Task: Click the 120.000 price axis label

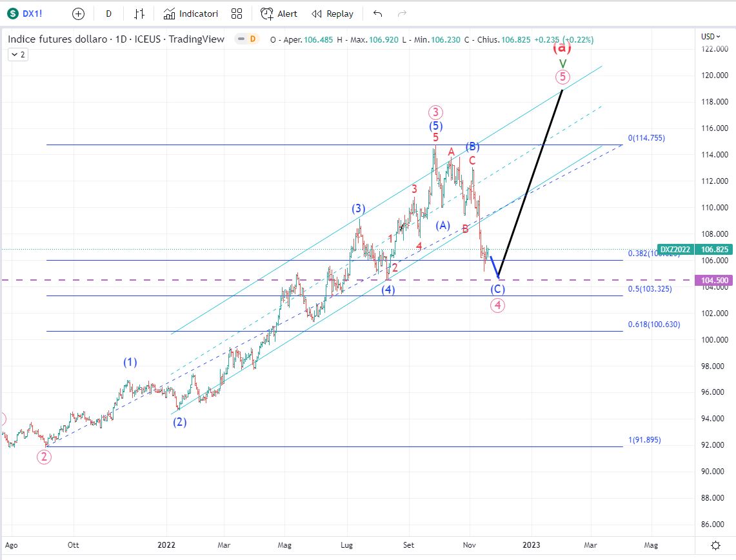Action: click(715, 75)
